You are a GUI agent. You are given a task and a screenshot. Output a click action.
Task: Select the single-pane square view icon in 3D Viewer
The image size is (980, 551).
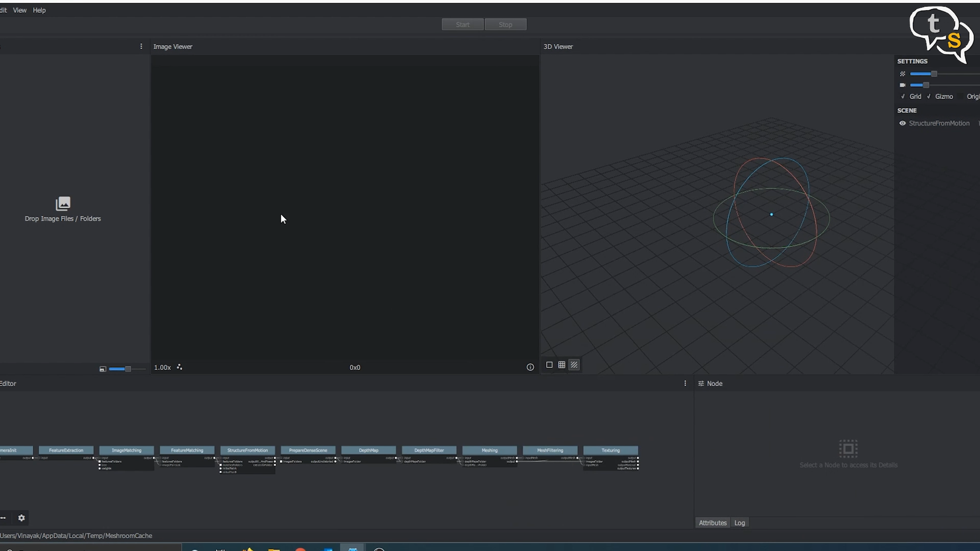tap(549, 364)
